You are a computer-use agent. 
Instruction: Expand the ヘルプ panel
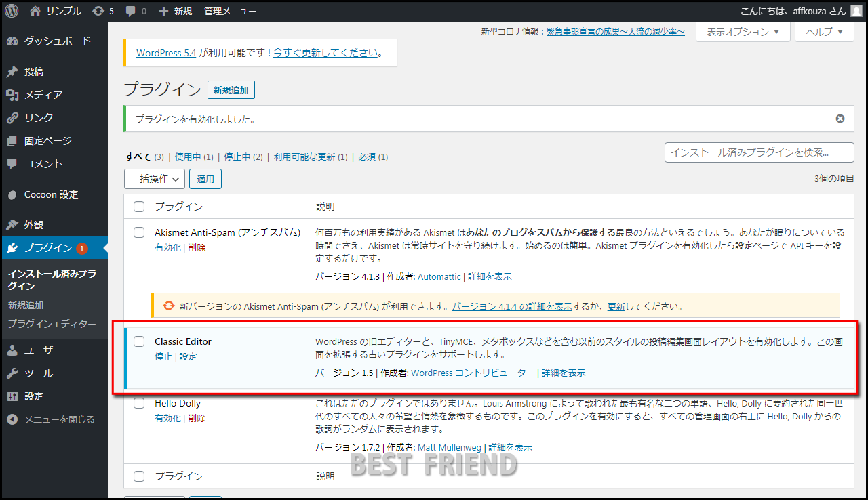tap(824, 32)
